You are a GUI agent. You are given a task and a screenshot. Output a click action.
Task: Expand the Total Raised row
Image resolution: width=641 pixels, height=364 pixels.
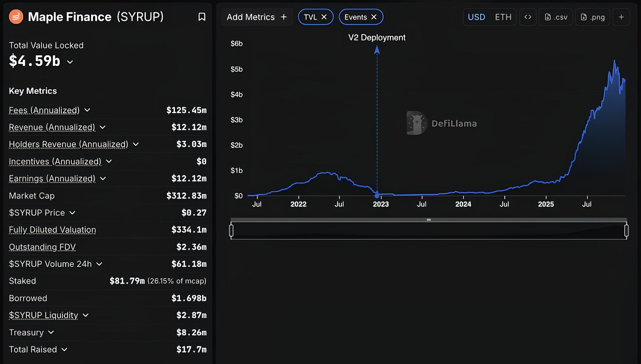pyautogui.click(x=64, y=349)
